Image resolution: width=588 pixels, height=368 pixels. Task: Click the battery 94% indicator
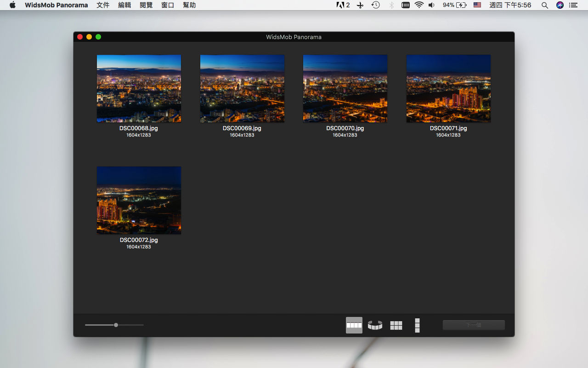point(455,5)
